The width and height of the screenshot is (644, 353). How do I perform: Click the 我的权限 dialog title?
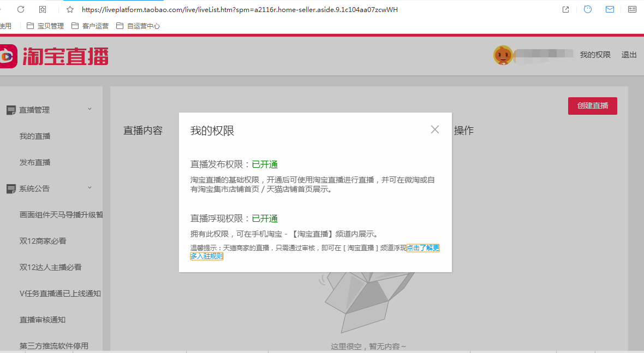pyautogui.click(x=212, y=131)
